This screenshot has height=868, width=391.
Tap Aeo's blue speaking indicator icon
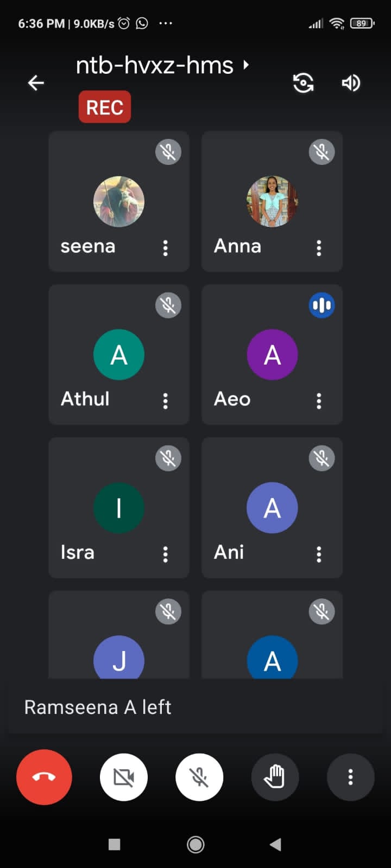pyautogui.click(x=322, y=305)
